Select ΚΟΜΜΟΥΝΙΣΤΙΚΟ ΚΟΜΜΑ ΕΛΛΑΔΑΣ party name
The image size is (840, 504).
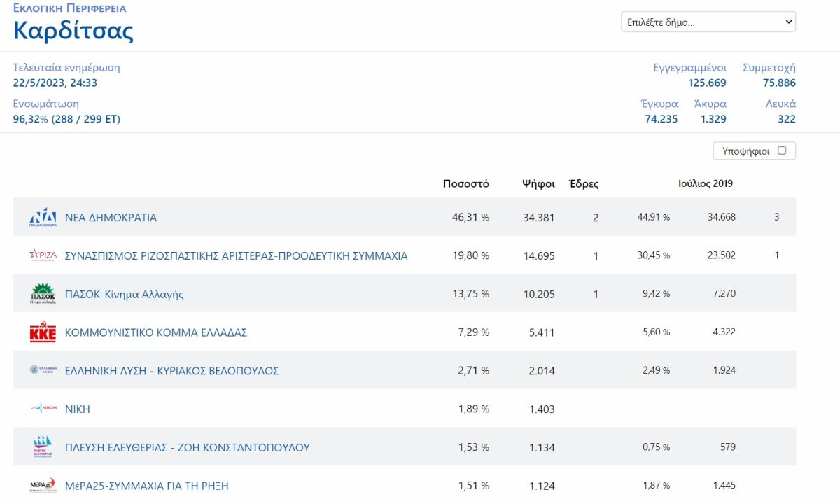coord(155,332)
